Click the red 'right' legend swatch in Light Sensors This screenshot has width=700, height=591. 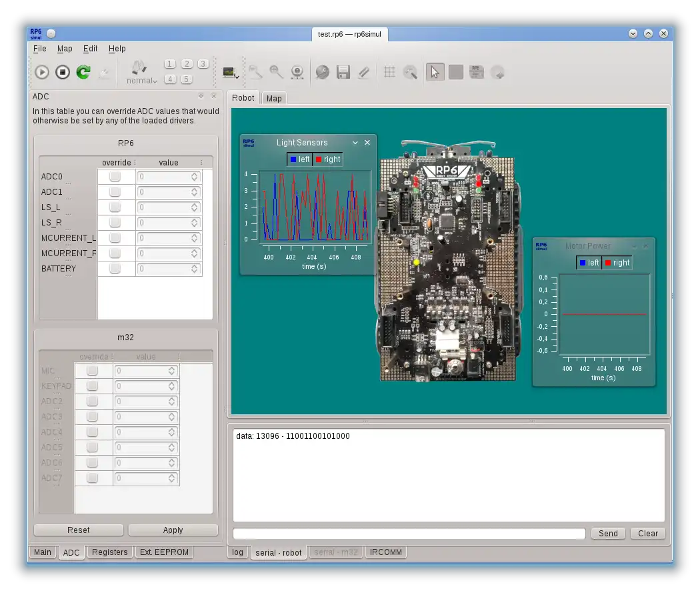coord(319,159)
